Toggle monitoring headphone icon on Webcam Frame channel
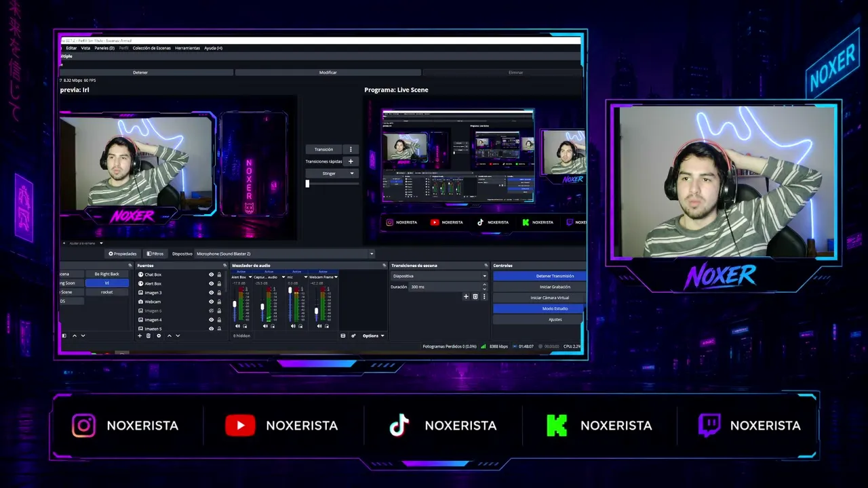Screen dimensions: 868x488 [327, 326]
